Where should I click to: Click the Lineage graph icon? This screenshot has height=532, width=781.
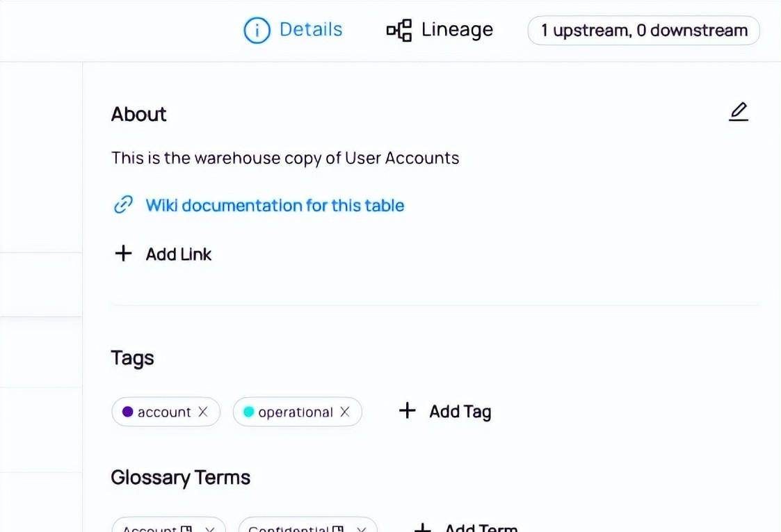click(399, 30)
